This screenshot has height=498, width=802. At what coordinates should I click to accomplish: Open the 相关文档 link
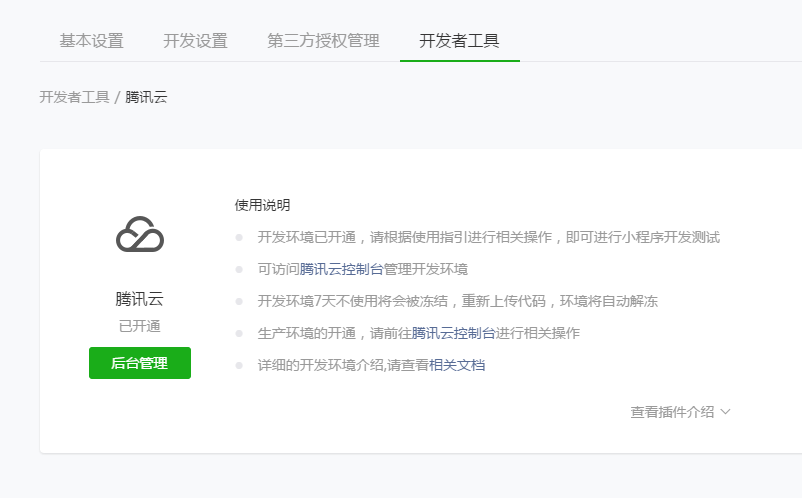(x=457, y=365)
